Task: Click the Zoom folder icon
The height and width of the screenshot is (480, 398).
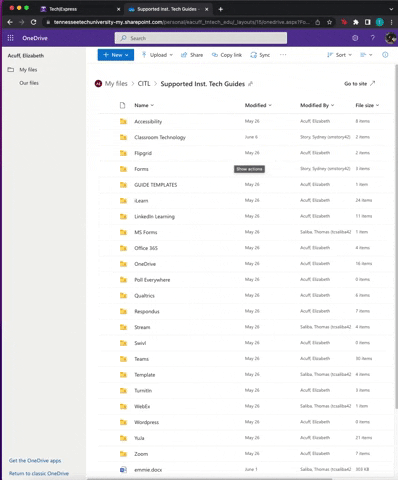Action: pyautogui.click(x=123, y=454)
